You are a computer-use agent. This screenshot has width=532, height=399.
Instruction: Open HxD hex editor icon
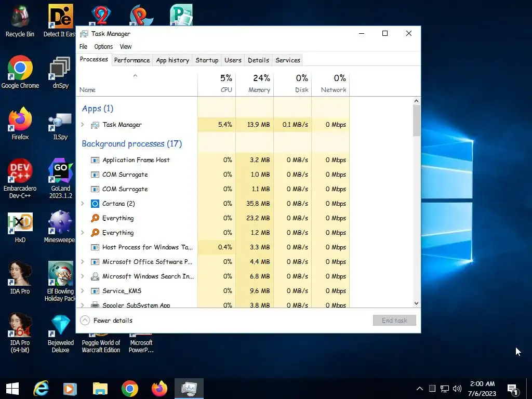point(20,228)
